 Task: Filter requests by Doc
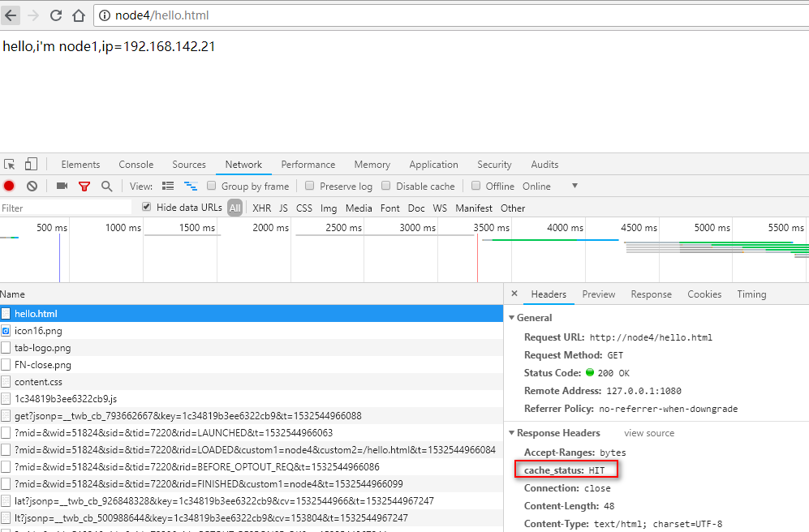point(416,208)
